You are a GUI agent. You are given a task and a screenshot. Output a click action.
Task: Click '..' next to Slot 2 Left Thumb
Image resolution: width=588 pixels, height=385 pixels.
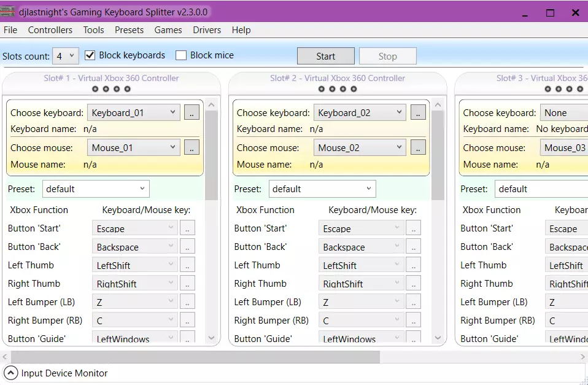coord(414,265)
